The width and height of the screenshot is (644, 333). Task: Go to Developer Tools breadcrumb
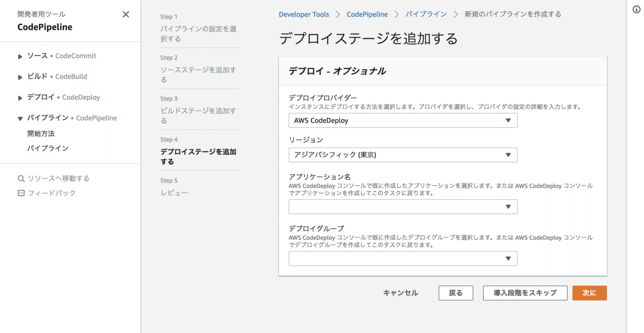[x=304, y=14]
